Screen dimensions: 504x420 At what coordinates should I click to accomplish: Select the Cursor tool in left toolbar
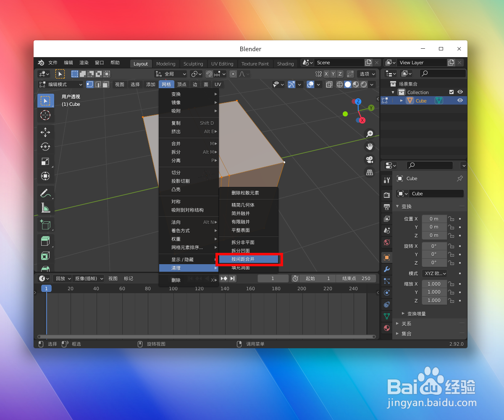(45, 115)
